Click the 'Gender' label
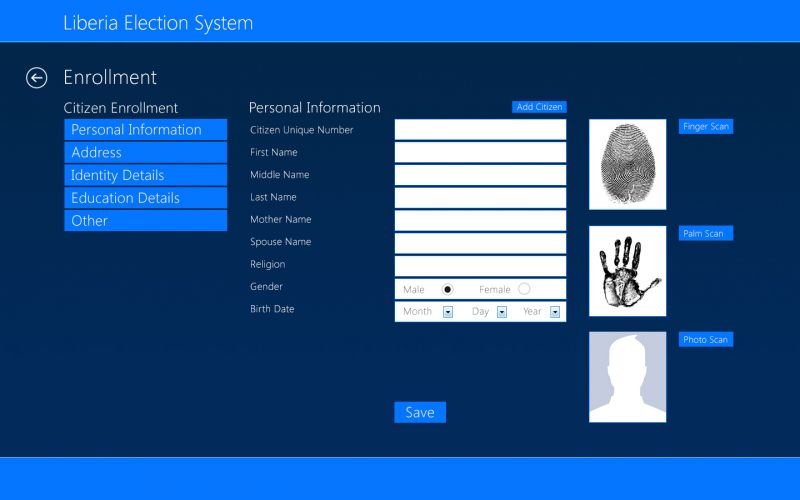The image size is (800, 500). [266, 286]
